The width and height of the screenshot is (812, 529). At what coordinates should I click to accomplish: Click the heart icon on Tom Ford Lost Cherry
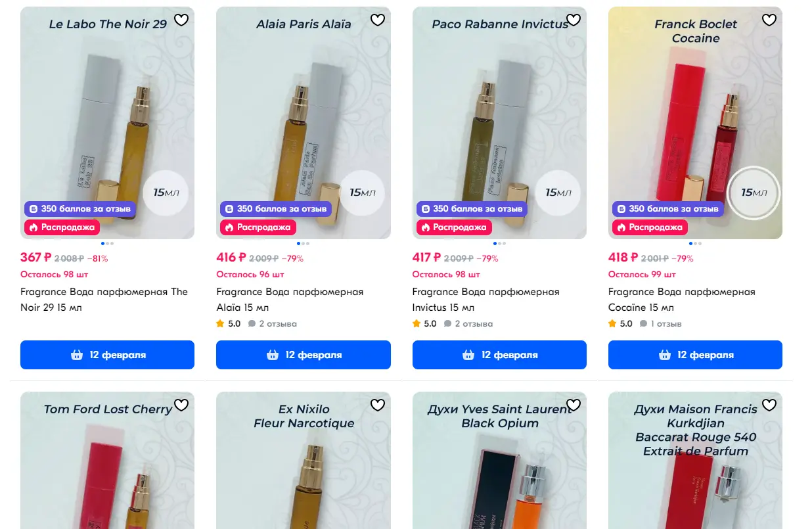(181, 405)
